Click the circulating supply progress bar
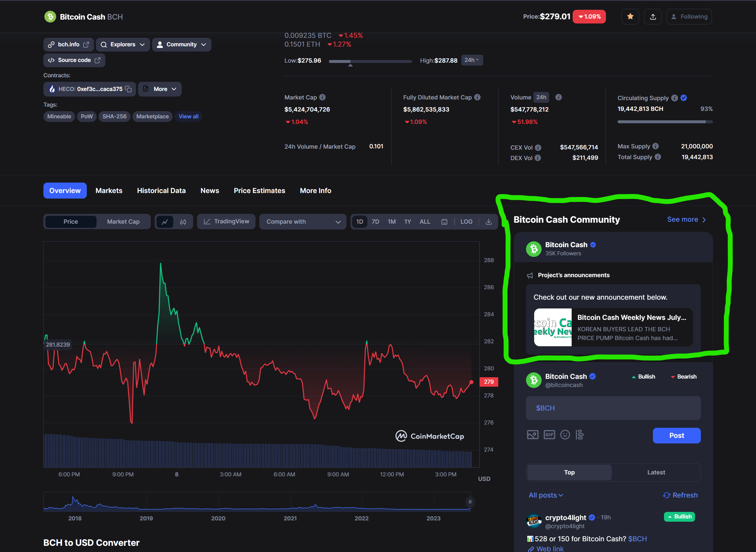Viewport: 756px width, 552px height. tap(665, 122)
